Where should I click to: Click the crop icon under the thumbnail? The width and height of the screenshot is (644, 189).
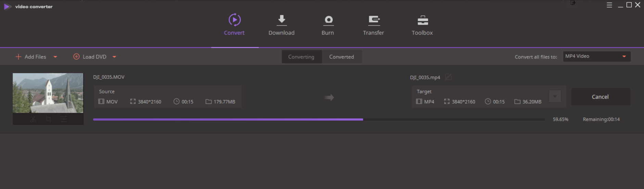[x=49, y=119]
